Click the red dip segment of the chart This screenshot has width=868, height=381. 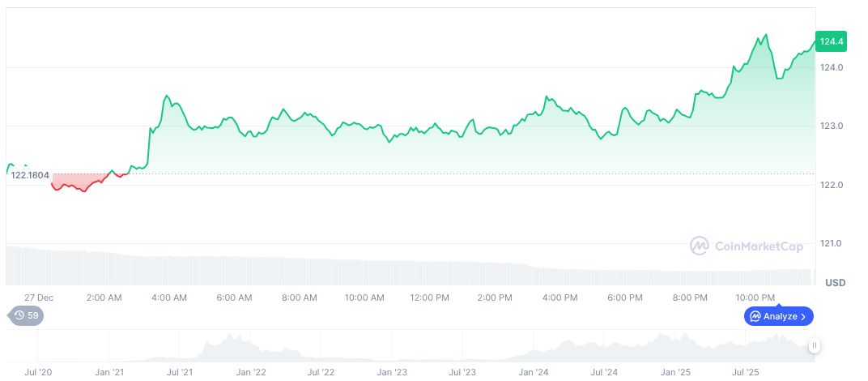[x=81, y=185]
